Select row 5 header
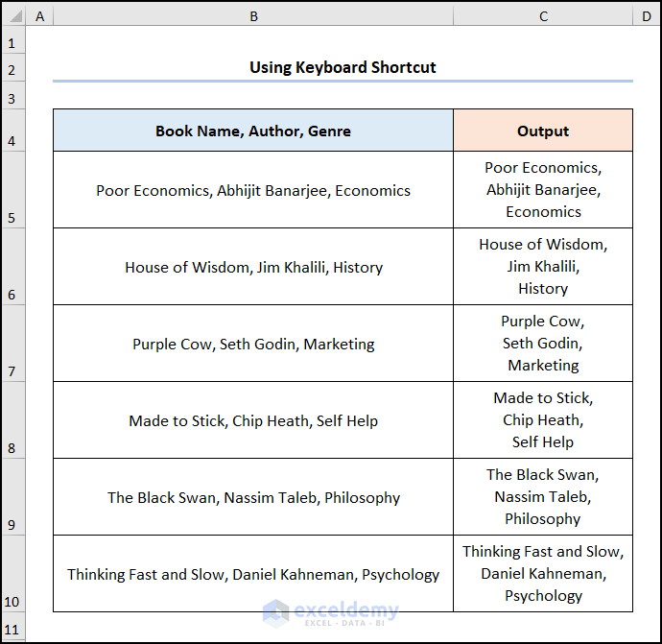This screenshot has height=644, width=662. 13,190
